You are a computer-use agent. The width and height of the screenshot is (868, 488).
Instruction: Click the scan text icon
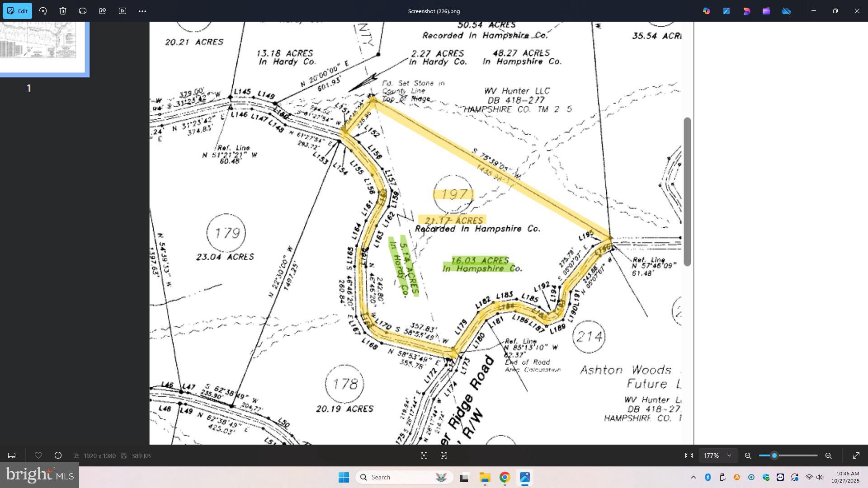(x=444, y=456)
